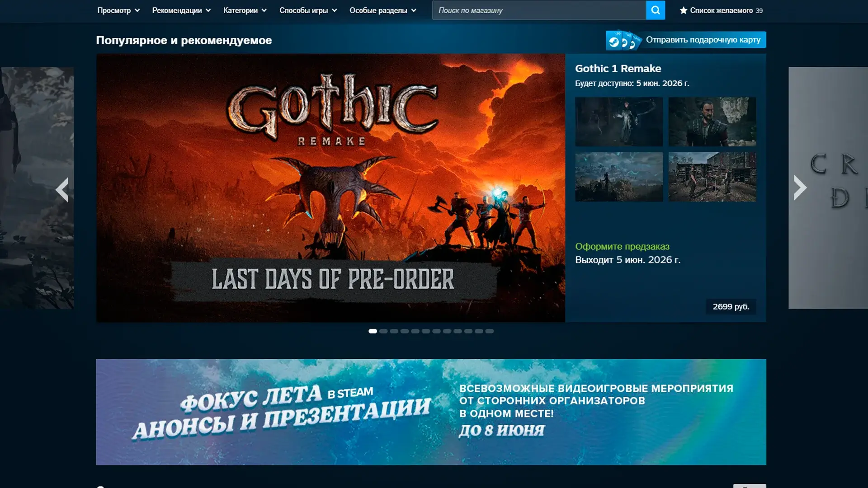Go to previous carousel item arrow
868x488 pixels.
[x=62, y=189]
